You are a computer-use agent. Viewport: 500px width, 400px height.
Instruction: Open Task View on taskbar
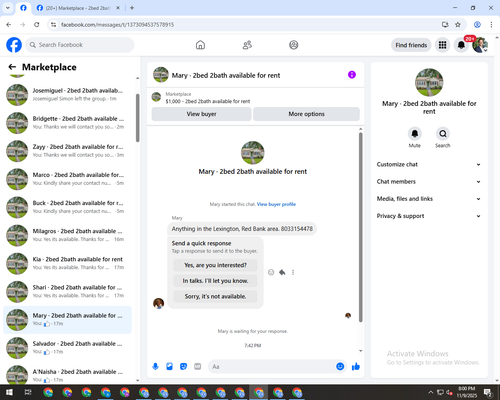point(28,392)
